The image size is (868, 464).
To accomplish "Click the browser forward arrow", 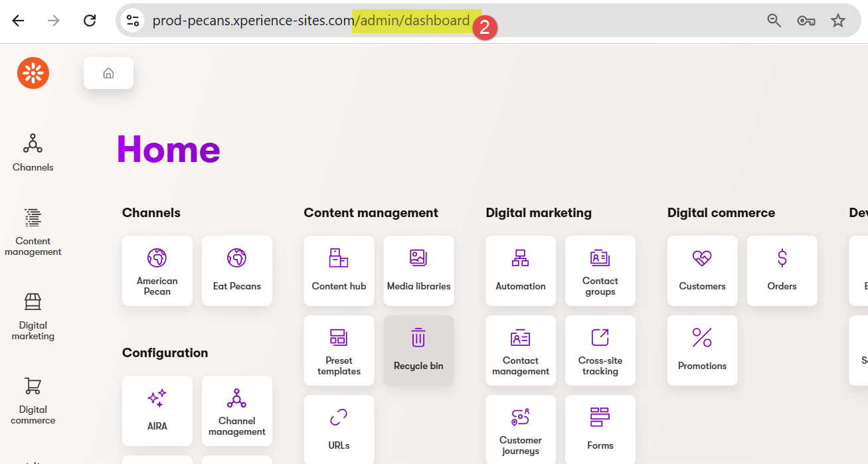I will (54, 21).
